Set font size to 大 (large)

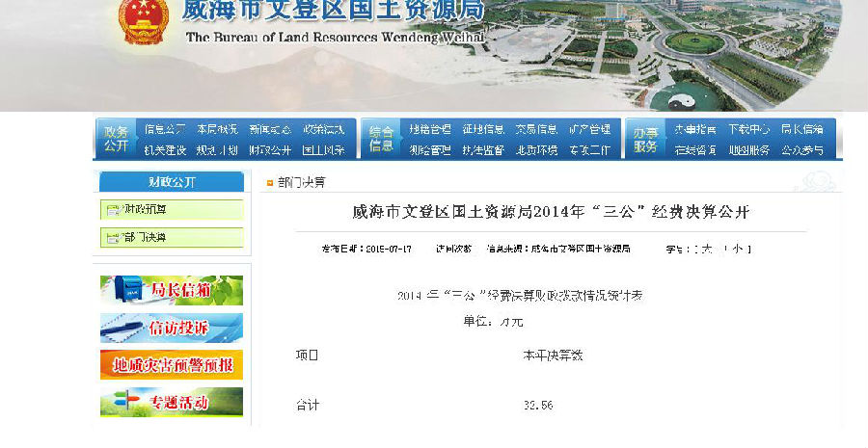point(707,249)
